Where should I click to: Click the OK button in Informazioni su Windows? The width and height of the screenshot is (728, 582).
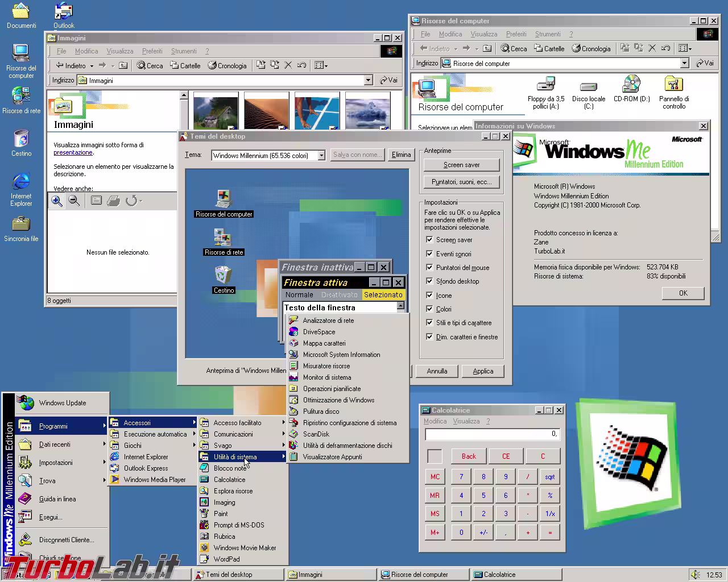click(x=683, y=293)
